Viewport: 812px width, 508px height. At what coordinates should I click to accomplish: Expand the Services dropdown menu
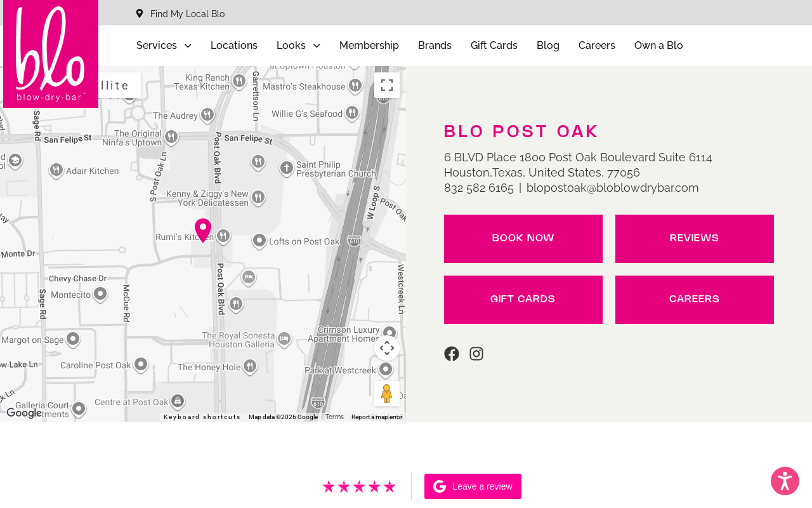pos(164,45)
